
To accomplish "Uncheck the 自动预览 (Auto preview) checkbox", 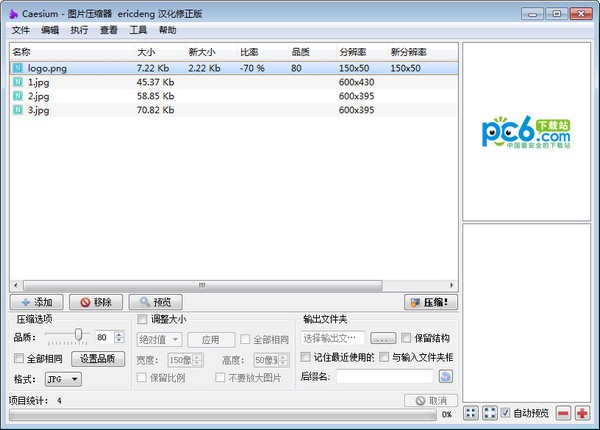I will tap(506, 413).
